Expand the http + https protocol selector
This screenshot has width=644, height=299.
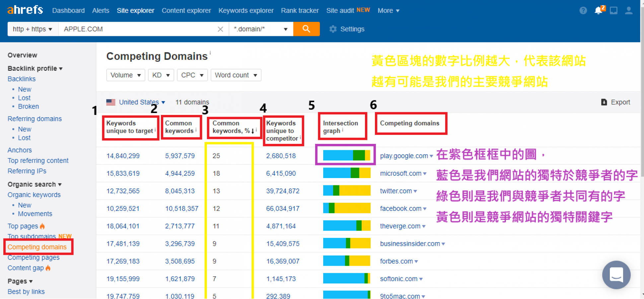(x=33, y=29)
